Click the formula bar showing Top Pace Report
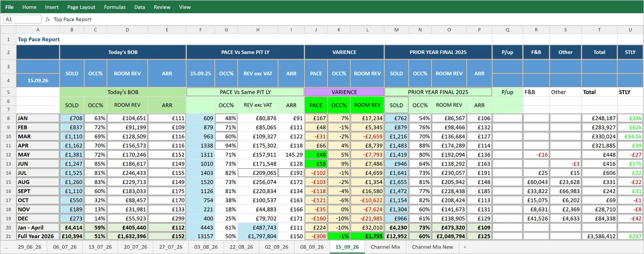This screenshot has height=254, width=644. [x=346, y=19]
